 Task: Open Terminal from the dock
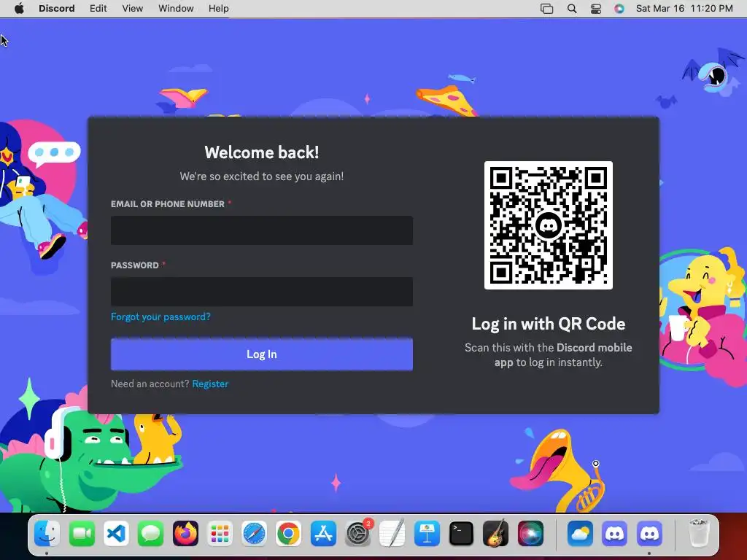tap(461, 533)
